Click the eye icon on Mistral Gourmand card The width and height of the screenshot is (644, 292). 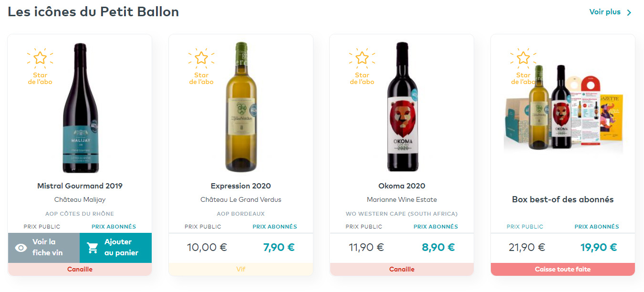pos(21,248)
